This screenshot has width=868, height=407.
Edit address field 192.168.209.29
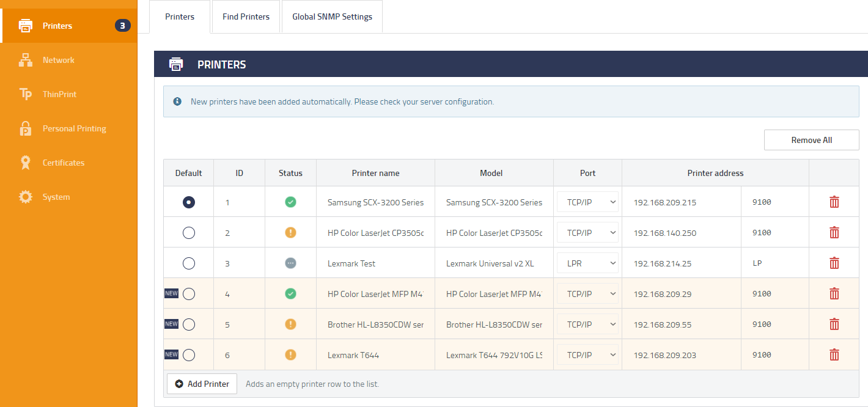(682, 293)
